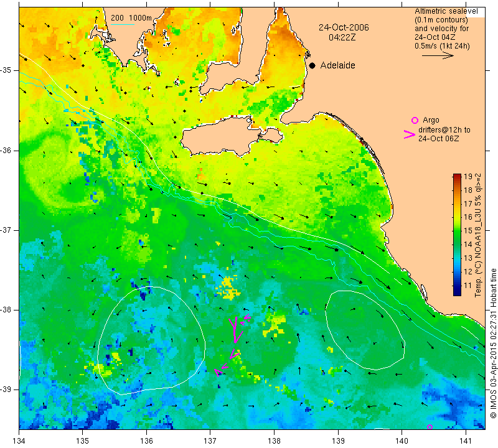The width and height of the screenshot is (498, 448).
Task: Click the magenta Argo circle legend icon
Action: [415, 120]
